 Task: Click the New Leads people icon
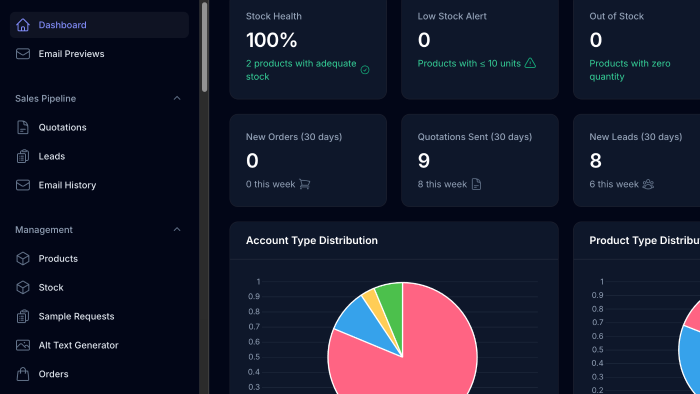(x=648, y=184)
